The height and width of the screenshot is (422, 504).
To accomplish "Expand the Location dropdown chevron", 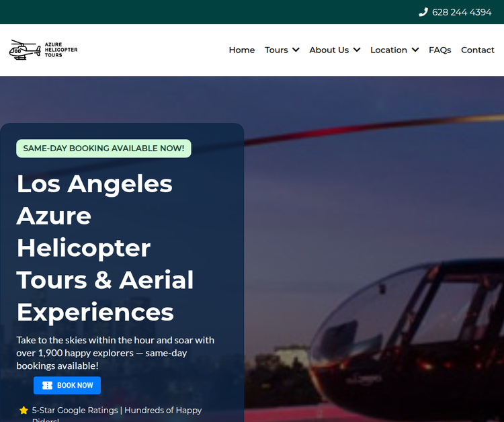I will point(415,50).
